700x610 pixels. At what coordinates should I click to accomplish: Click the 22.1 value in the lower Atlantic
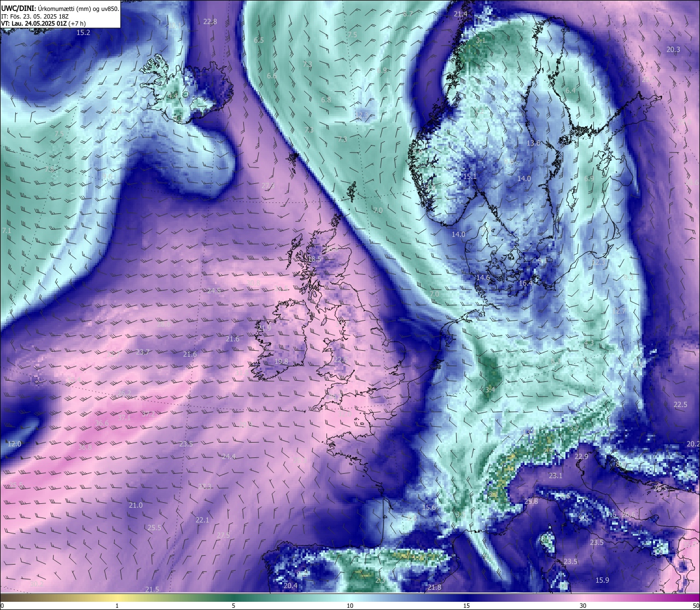tap(202, 520)
